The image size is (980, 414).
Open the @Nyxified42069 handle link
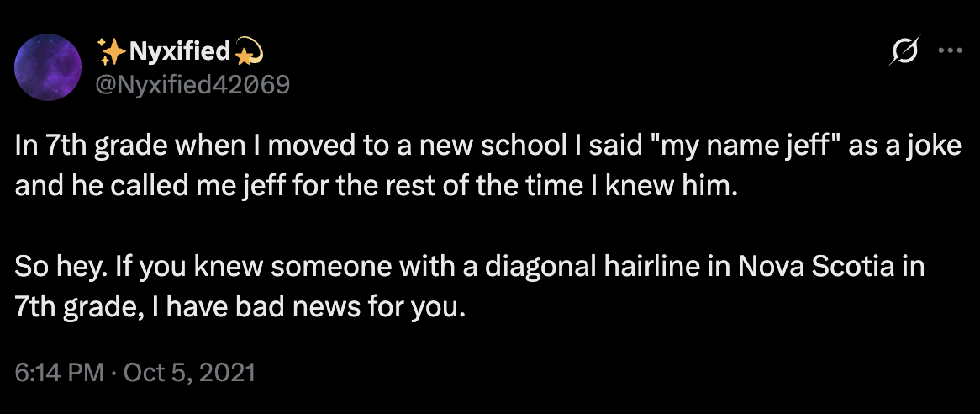point(194,83)
